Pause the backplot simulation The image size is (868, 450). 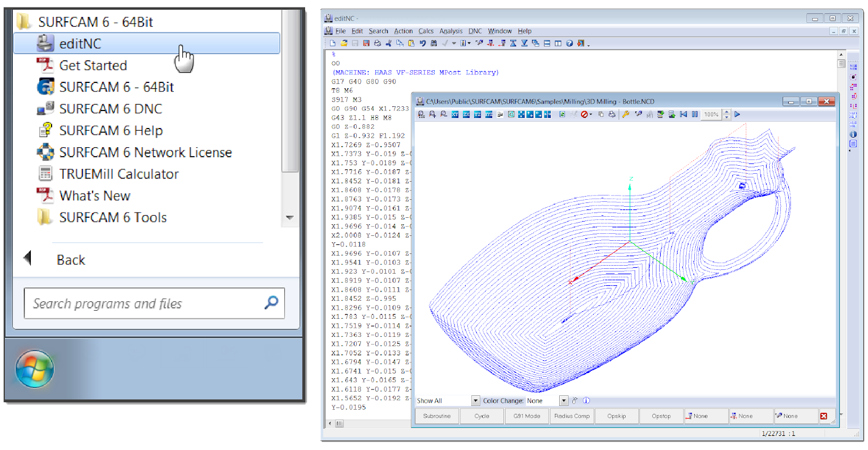695,114
